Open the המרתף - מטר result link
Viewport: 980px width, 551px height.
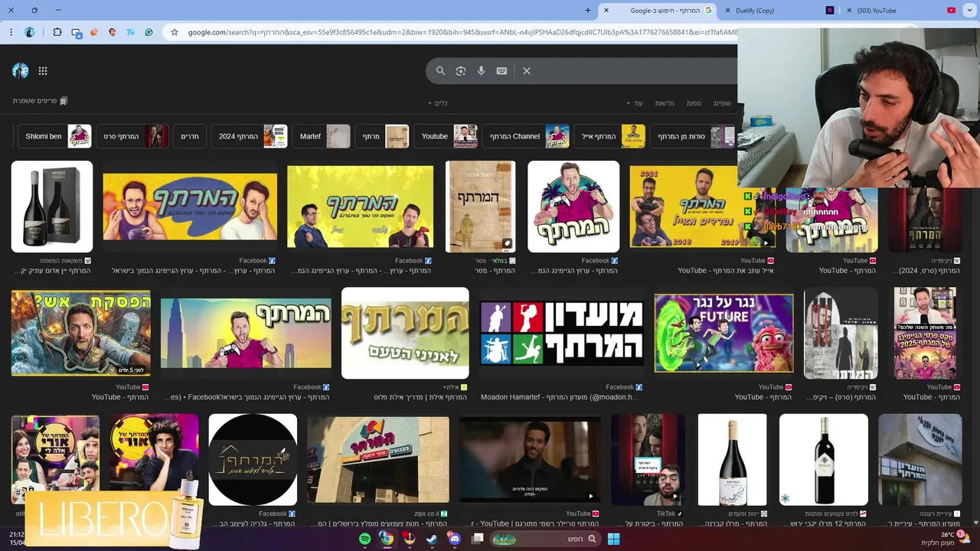[x=495, y=271]
